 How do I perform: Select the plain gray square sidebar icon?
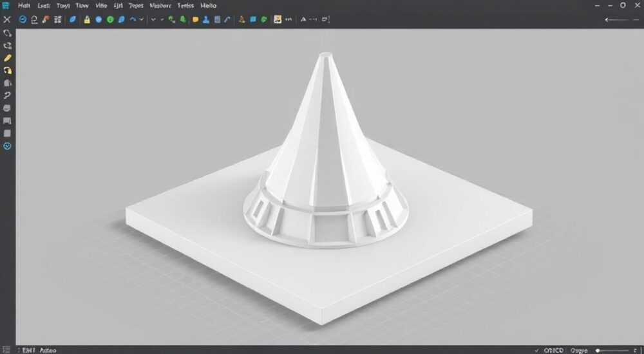tap(7, 133)
